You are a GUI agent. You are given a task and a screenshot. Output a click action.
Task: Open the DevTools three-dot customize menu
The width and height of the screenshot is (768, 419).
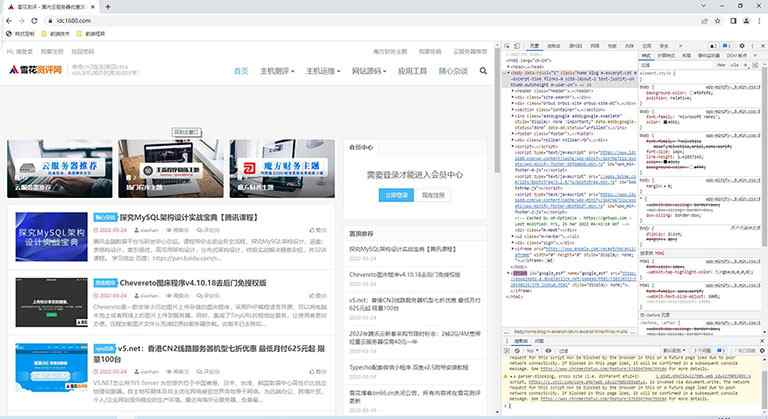coord(753,46)
